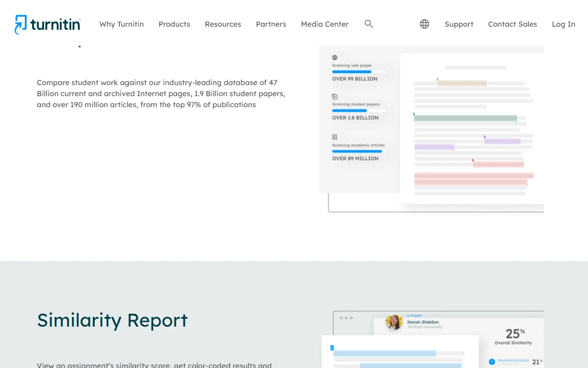The image size is (588, 368).
Task: Click the Norah Sheldon name
Action: (423, 322)
